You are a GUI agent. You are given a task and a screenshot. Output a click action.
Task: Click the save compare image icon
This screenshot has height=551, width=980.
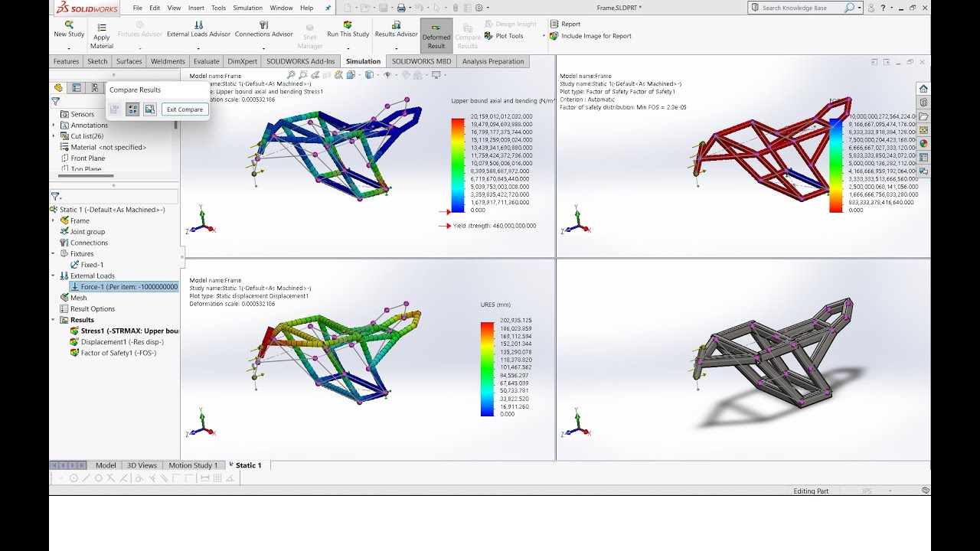pyautogui.click(x=149, y=109)
